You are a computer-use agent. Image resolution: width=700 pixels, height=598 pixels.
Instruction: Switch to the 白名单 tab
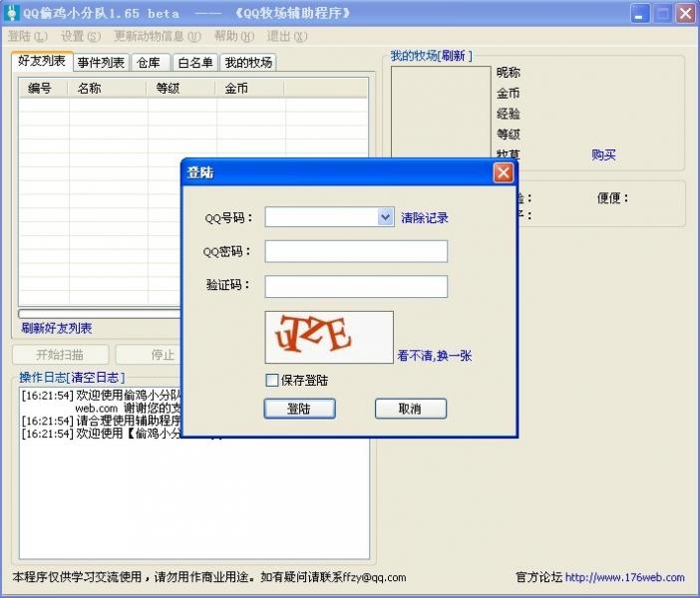195,63
